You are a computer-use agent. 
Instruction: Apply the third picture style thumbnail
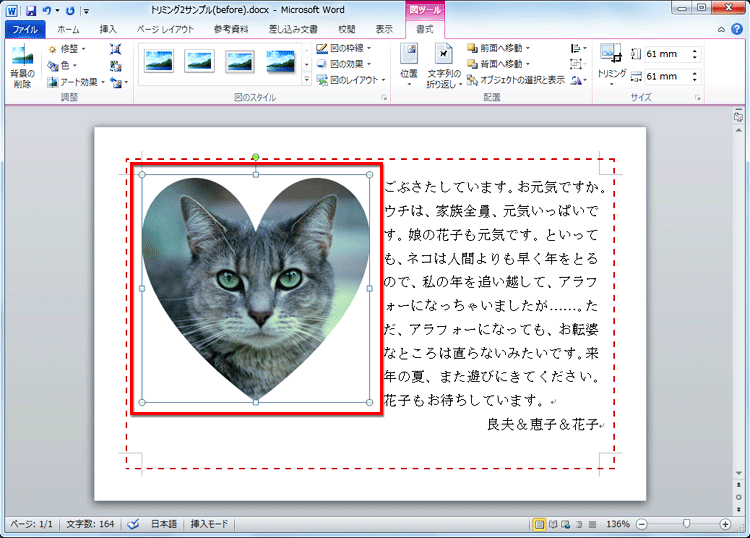click(x=240, y=61)
